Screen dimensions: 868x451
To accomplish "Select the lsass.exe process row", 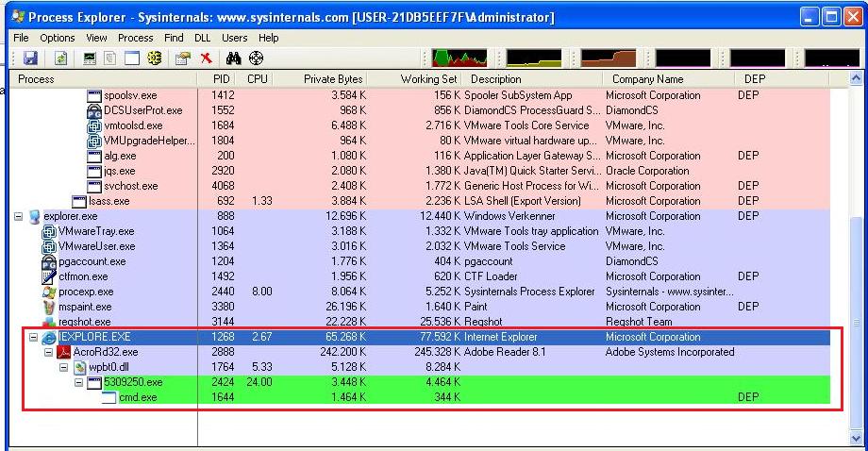I will tap(420, 201).
